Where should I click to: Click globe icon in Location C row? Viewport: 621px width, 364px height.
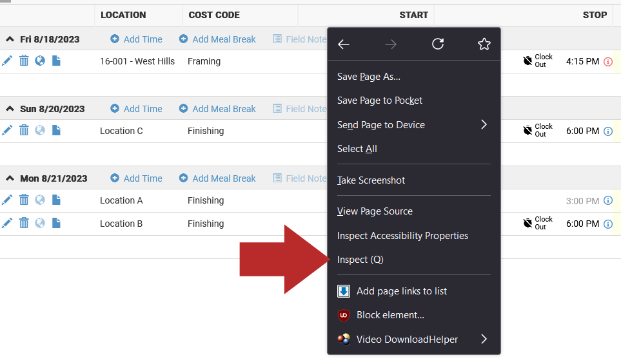coord(40,130)
